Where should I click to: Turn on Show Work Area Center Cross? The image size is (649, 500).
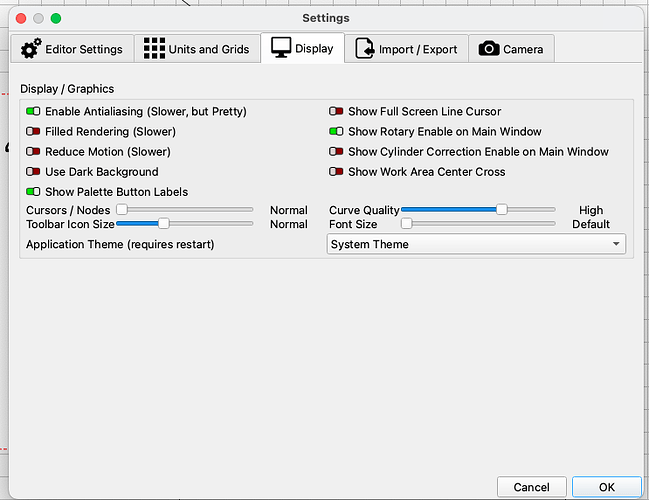pyautogui.click(x=337, y=172)
